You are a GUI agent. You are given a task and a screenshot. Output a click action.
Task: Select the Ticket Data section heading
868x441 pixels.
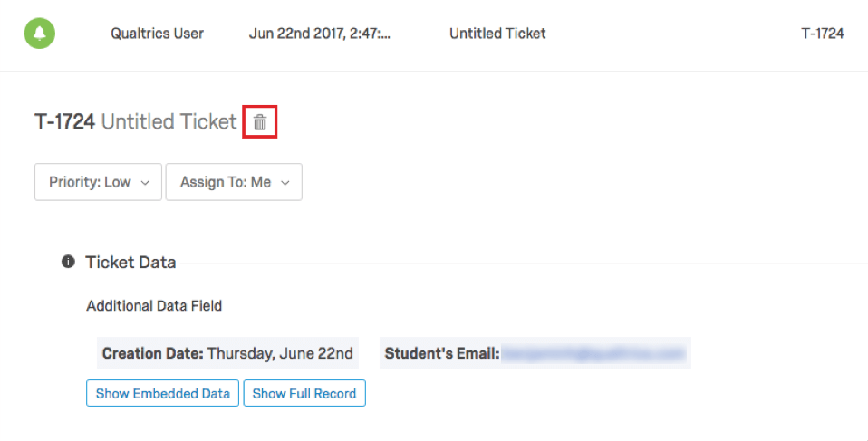point(130,263)
